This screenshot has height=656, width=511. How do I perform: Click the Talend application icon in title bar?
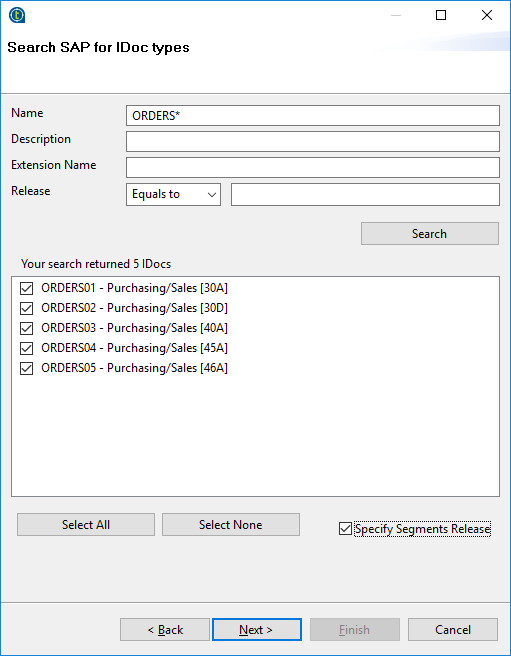[17, 15]
